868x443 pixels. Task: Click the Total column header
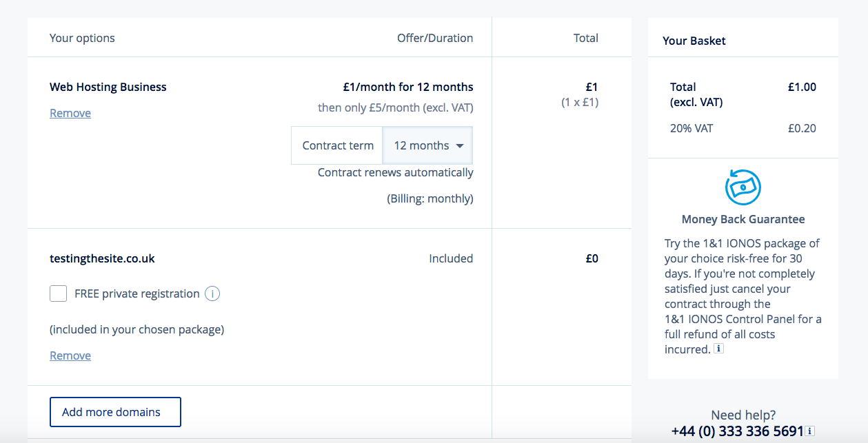tap(585, 38)
